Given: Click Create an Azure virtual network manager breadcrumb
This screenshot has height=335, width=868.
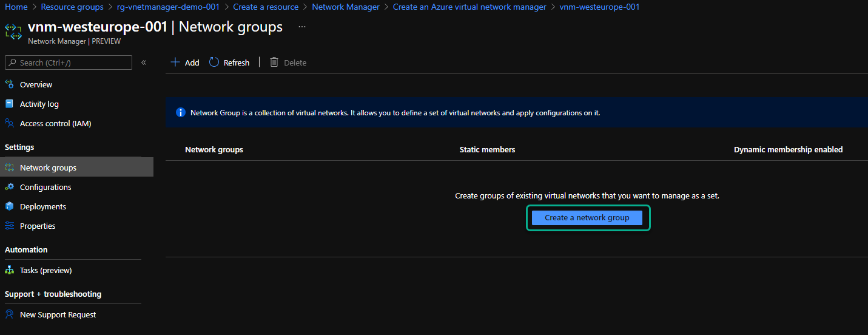Looking at the screenshot, I should (x=469, y=7).
